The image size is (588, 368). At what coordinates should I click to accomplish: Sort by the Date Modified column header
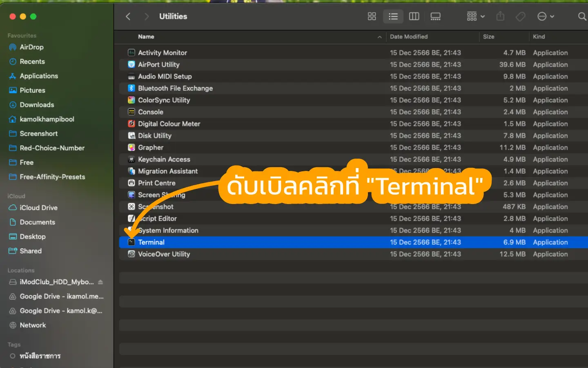tap(409, 37)
